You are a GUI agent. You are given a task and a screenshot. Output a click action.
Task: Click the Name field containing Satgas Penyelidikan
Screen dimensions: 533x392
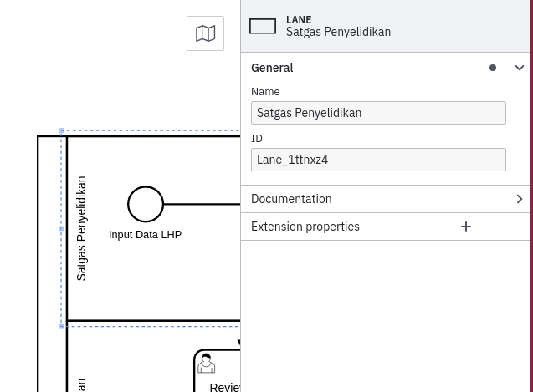click(x=378, y=113)
